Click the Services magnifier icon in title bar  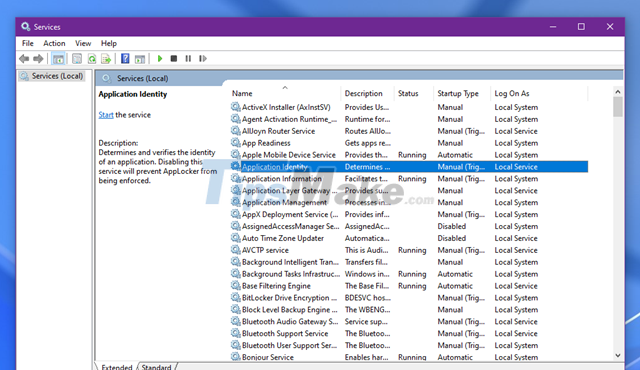(x=26, y=27)
